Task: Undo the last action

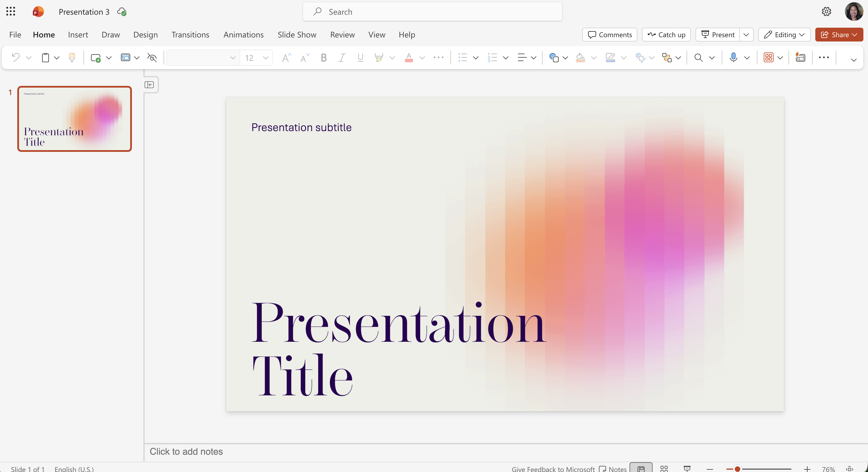Action: tap(16, 58)
